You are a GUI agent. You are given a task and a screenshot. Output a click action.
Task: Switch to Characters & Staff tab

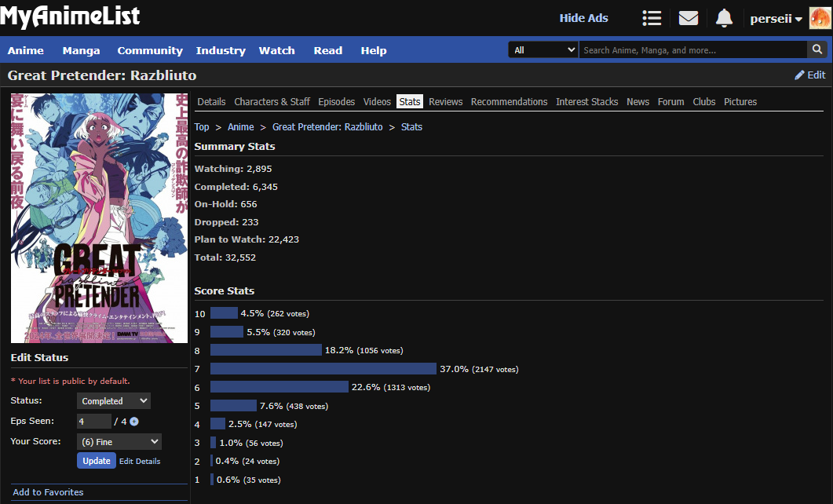click(272, 101)
